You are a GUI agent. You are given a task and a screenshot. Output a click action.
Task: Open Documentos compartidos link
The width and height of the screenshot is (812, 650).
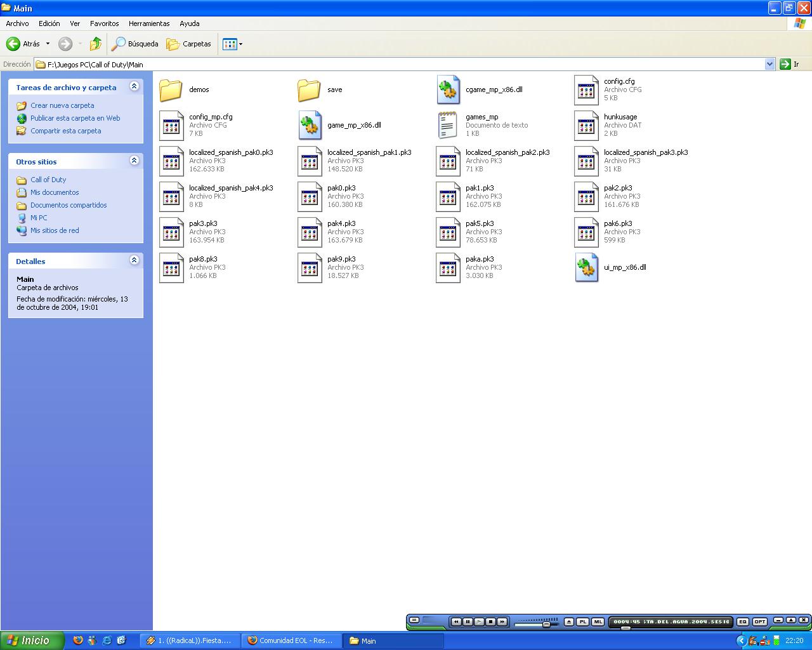[69, 205]
